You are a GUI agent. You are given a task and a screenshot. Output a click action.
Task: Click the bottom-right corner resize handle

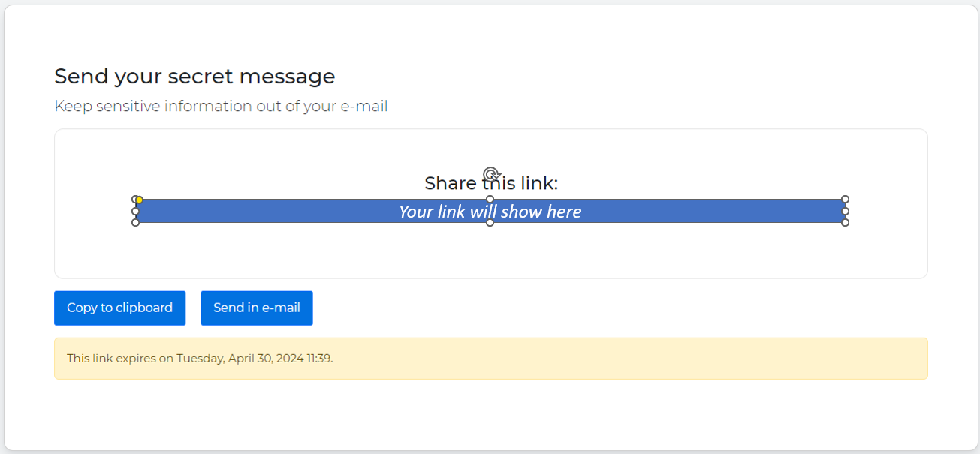[845, 222]
